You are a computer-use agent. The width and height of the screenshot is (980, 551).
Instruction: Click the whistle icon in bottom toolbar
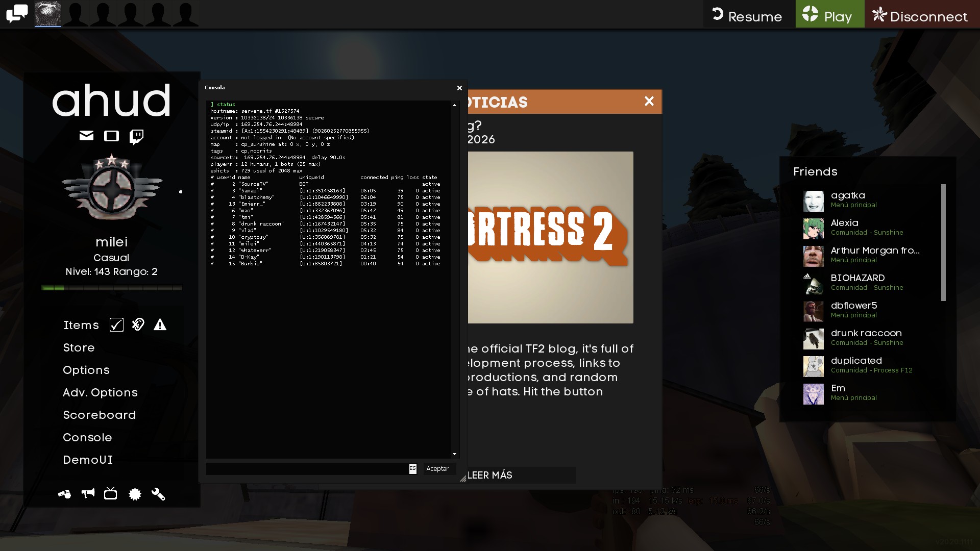[x=65, y=494]
